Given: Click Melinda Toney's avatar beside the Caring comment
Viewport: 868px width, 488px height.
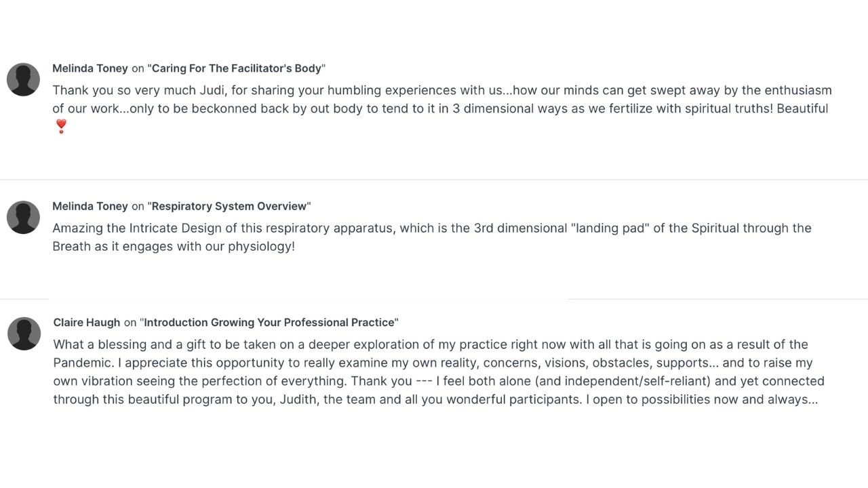Looking at the screenshot, I should coord(24,80).
